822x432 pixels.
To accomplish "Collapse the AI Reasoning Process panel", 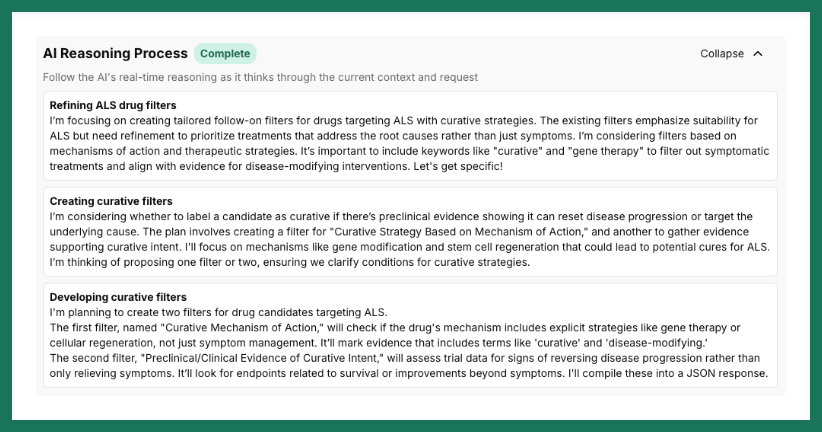I will click(731, 54).
